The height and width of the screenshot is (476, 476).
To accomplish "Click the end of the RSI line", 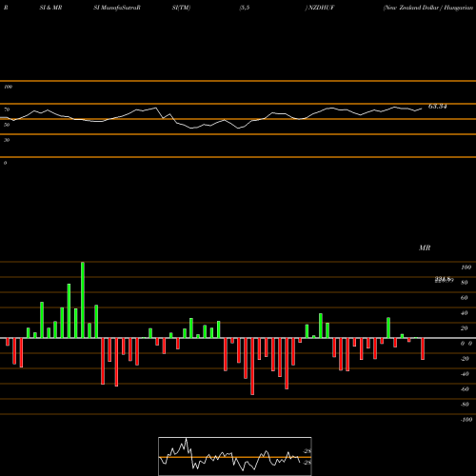I will (x=422, y=109).
